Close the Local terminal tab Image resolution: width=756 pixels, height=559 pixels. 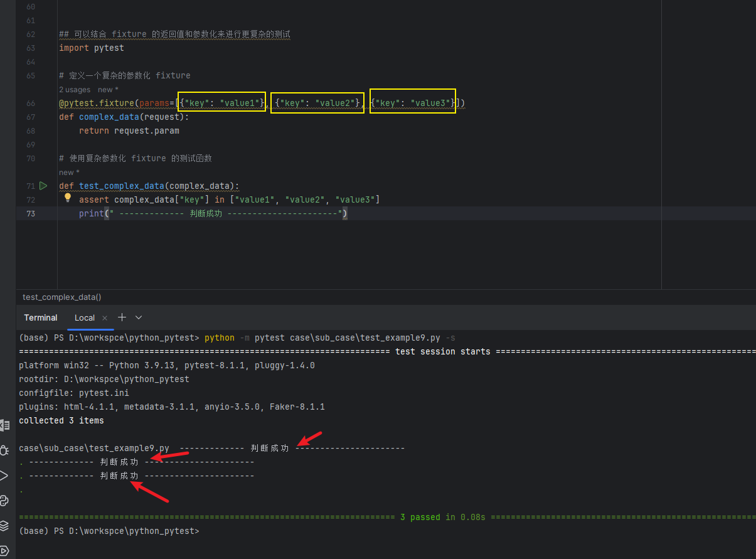pos(105,318)
